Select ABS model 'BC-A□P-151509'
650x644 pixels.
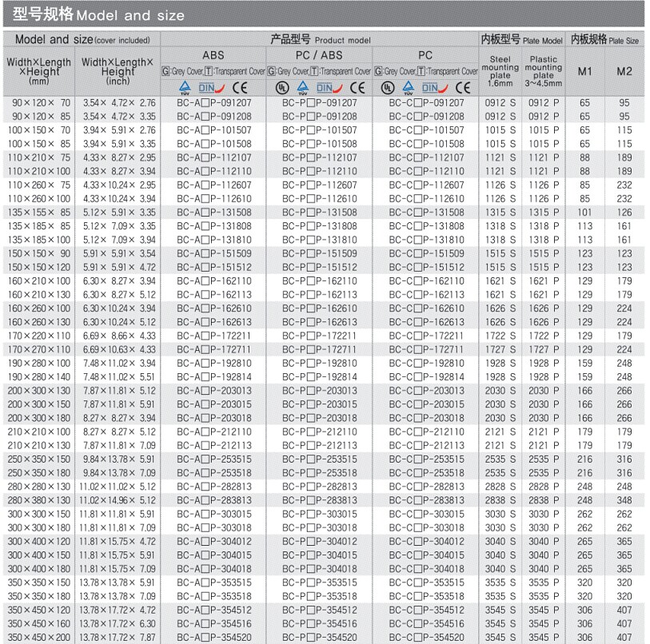(x=214, y=253)
